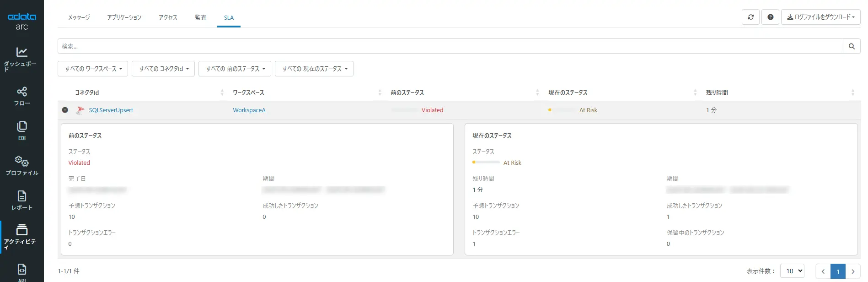Switch to the Messages tab
868x282 pixels.
pyautogui.click(x=79, y=18)
